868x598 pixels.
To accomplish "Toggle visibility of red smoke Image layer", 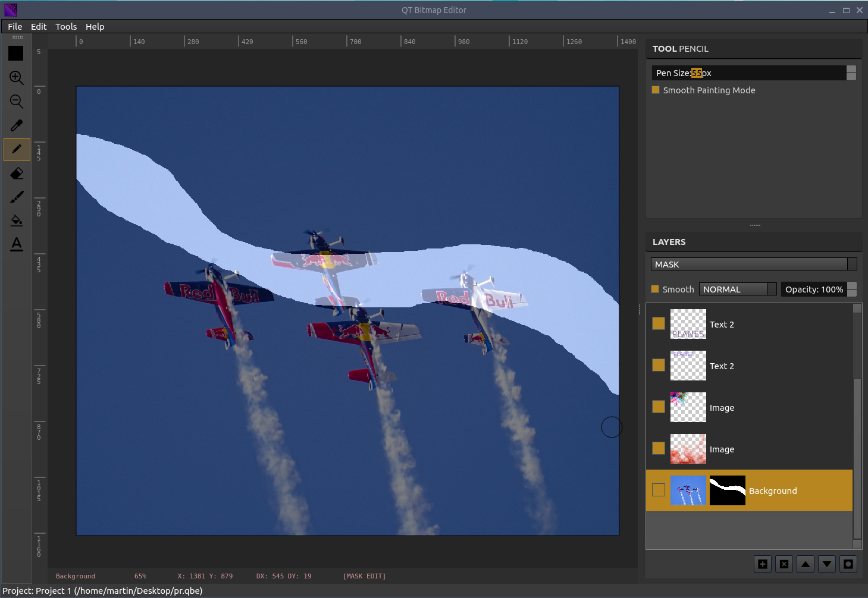I will pos(659,448).
